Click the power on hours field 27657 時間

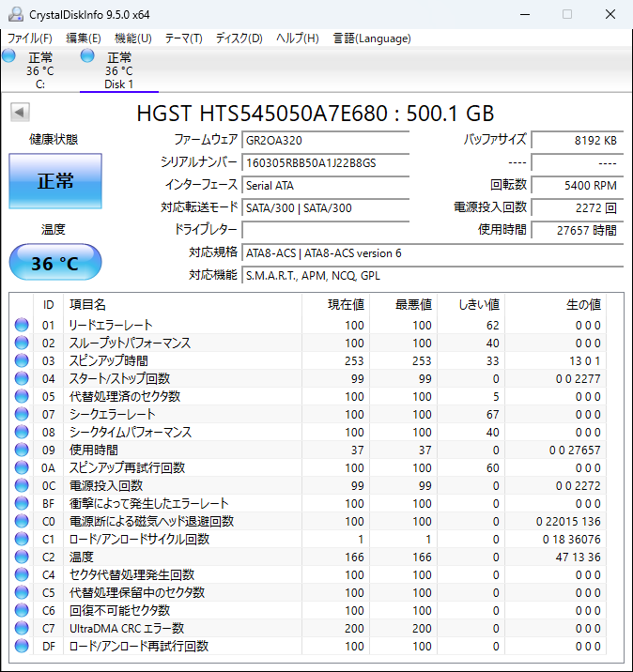(578, 230)
